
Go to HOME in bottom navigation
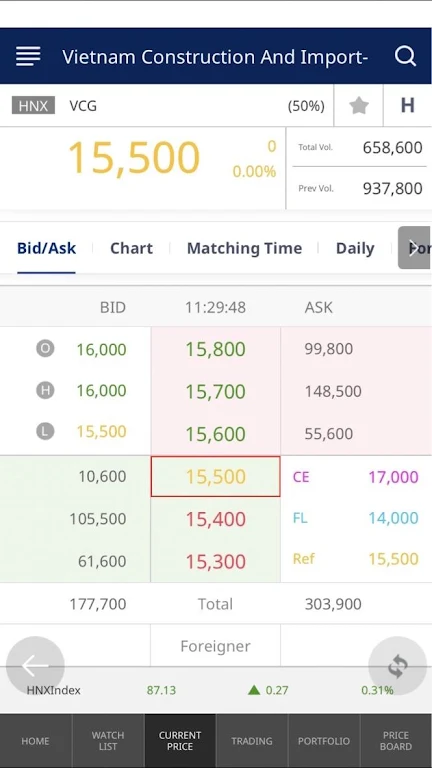pyautogui.click(x=35, y=741)
